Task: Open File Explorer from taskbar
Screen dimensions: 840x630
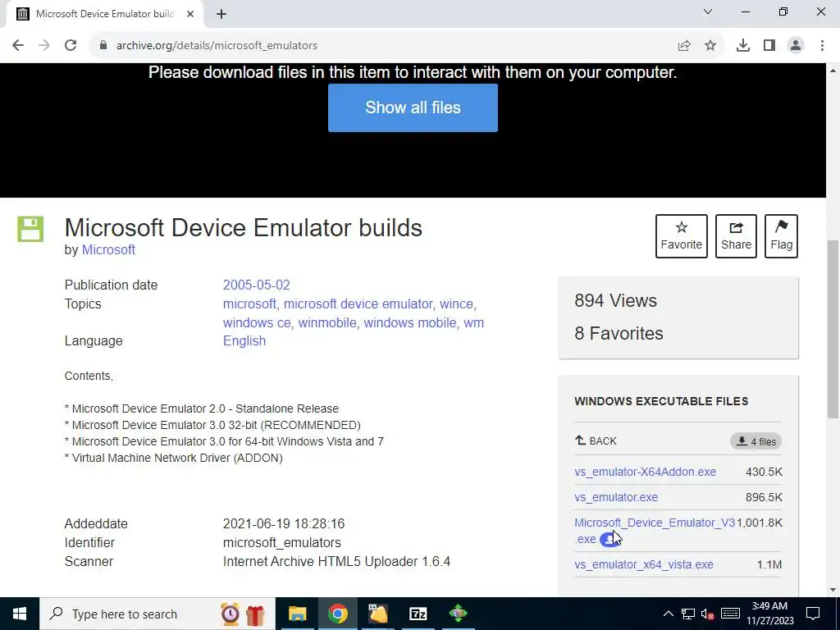Action: tap(297, 614)
